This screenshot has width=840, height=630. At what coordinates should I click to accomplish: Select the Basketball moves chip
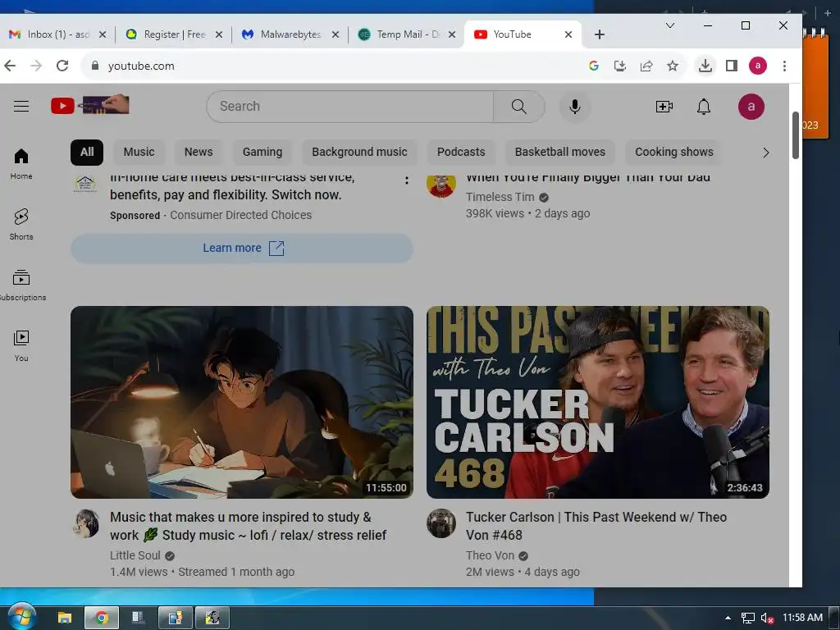tap(559, 152)
